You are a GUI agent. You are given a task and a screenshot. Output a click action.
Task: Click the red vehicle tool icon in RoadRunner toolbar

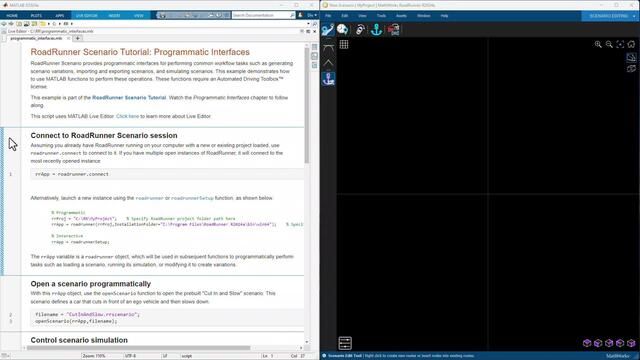393,29
